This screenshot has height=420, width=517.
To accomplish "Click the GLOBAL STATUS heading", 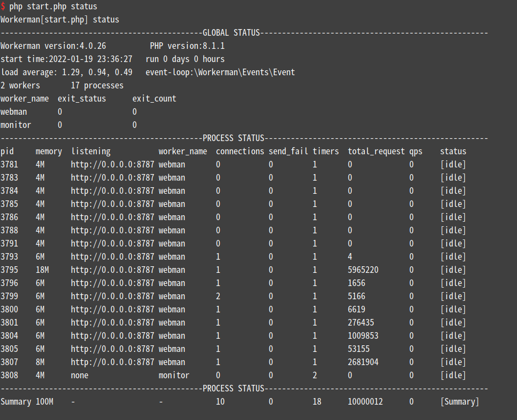I will (231, 33).
